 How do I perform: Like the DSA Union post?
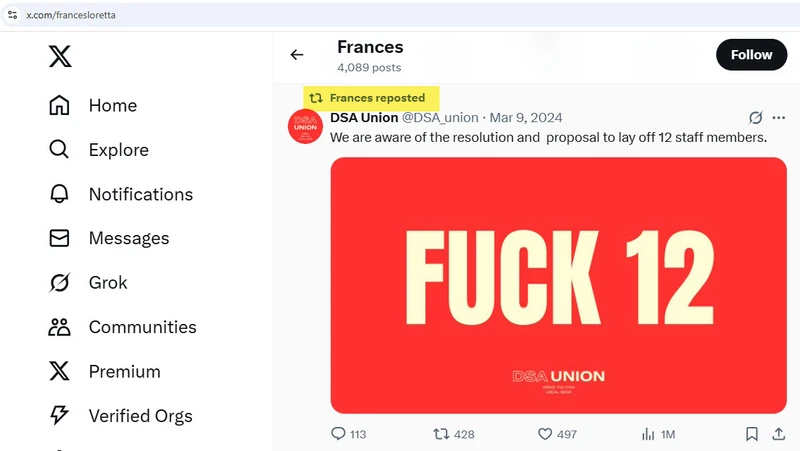pos(545,434)
